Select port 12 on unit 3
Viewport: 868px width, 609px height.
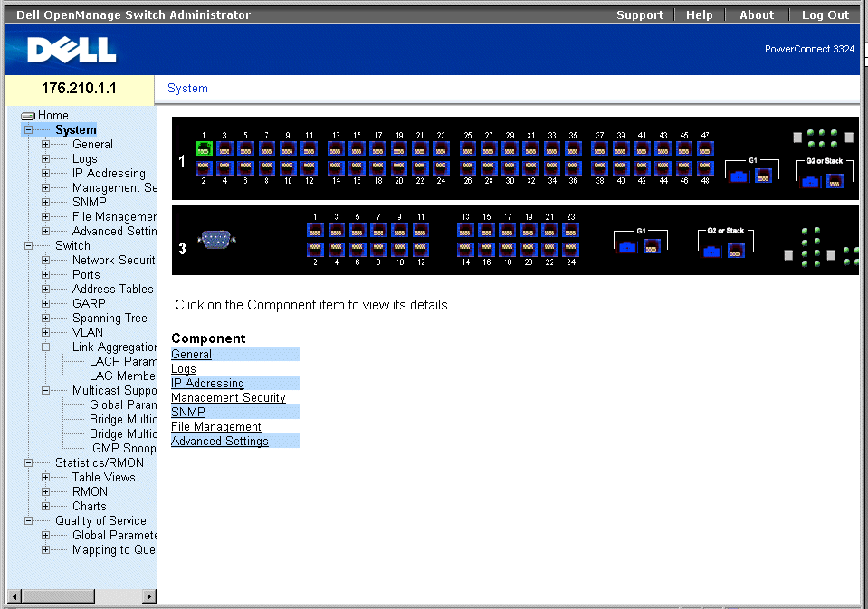pyautogui.click(x=421, y=249)
